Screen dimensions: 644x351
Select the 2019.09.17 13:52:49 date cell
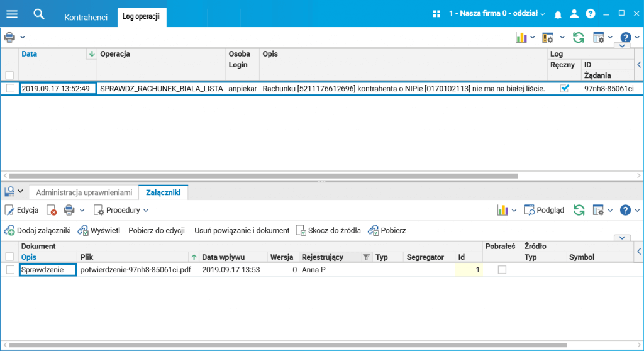pos(57,88)
